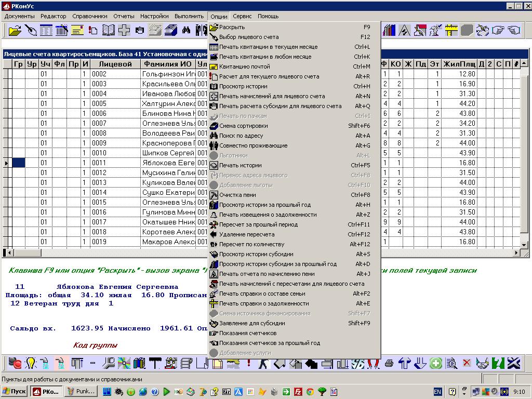Click the printer icon in the bottom toolbar
Viewport: 532px width, 399px height.
pyautogui.click(x=389, y=363)
